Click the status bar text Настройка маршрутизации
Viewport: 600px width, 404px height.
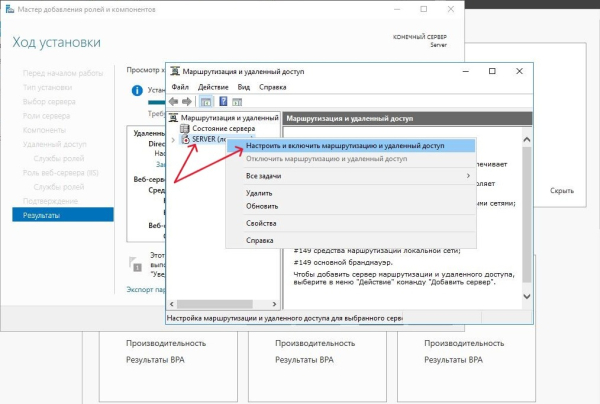coord(284,318)
